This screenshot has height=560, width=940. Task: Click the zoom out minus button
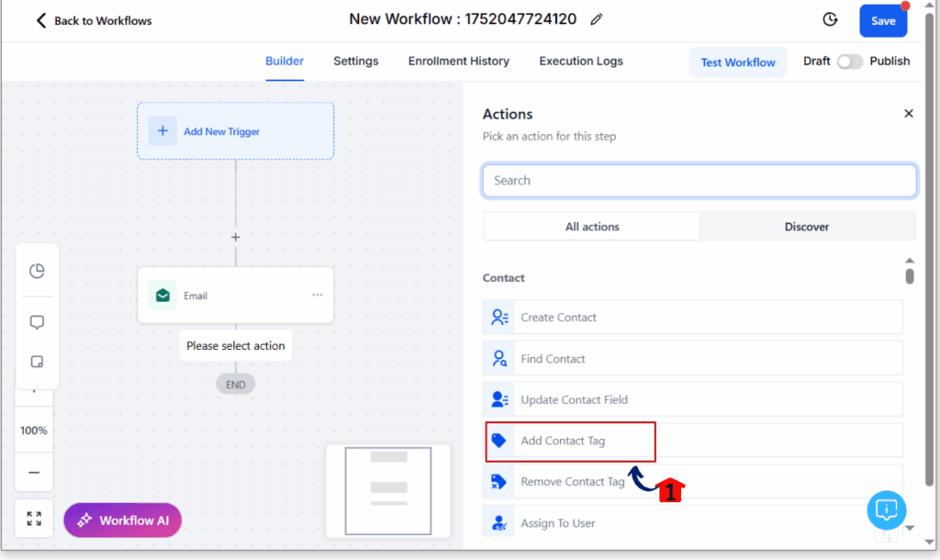click(x=34, y=473)
